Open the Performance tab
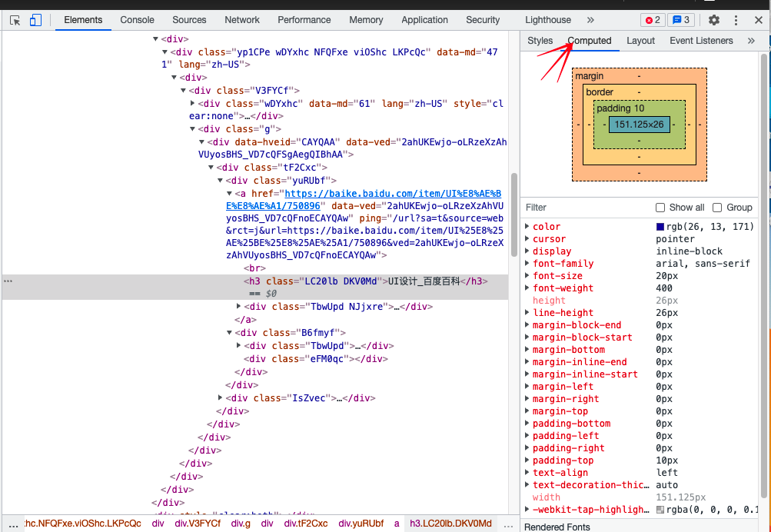The height and width of the screenshot is (532, 771). point(304,20)
